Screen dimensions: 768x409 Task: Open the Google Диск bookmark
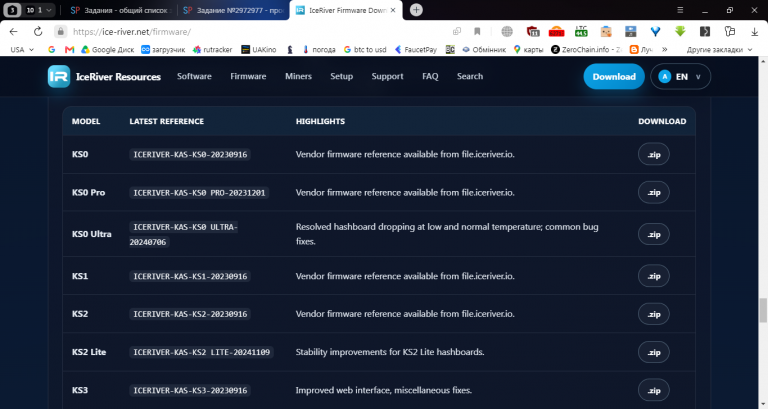[x=107, y=49]
